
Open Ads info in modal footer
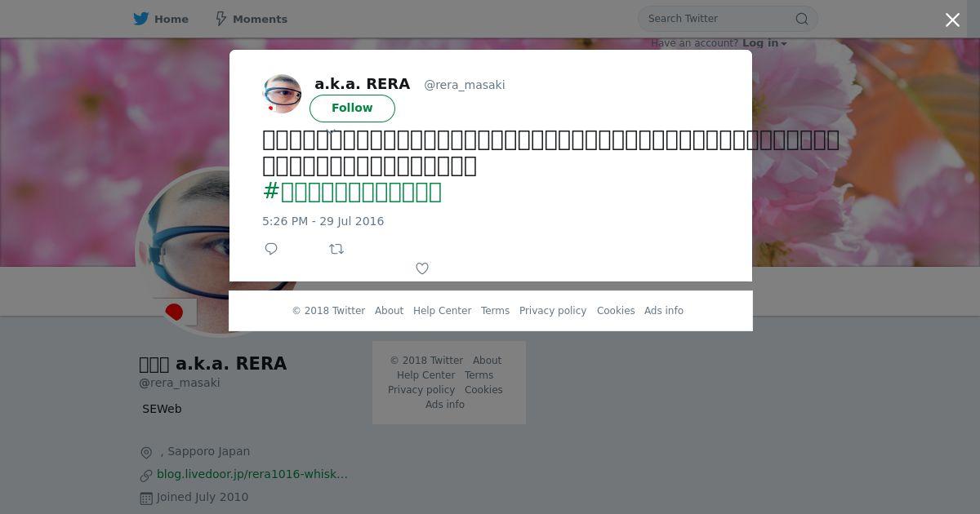pyautogui.click(x=664, y=311)
